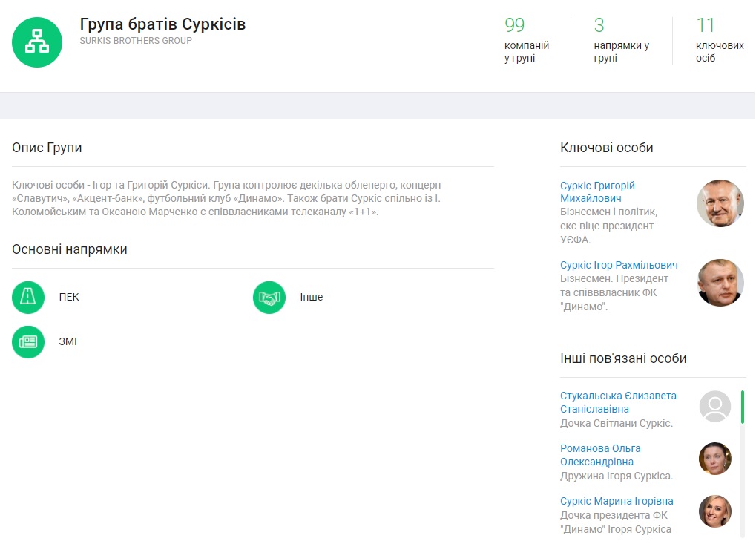Click photo of Суркіс Григорій Михайлович

[720, 203]
